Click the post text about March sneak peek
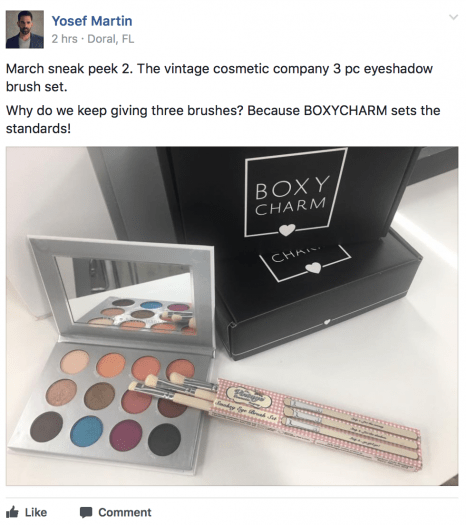Image resolution: width=466 pixels, height=525 pixels. (x=219, y=77)
